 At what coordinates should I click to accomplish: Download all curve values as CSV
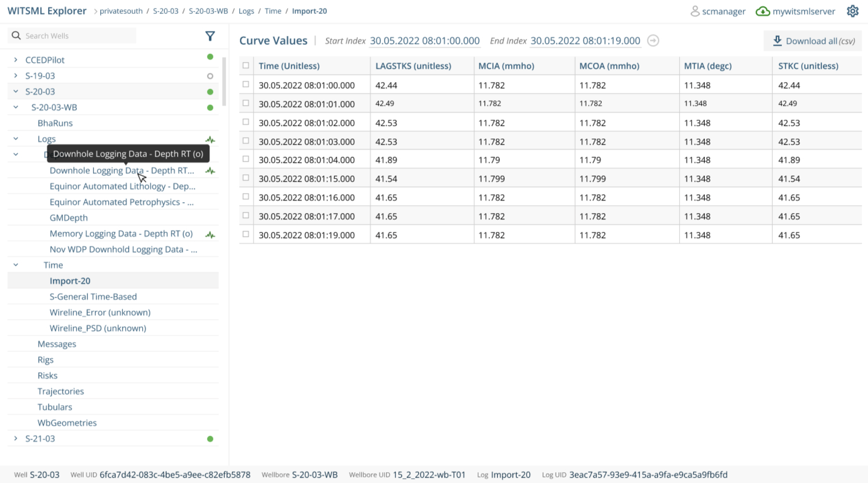[812, 41]
